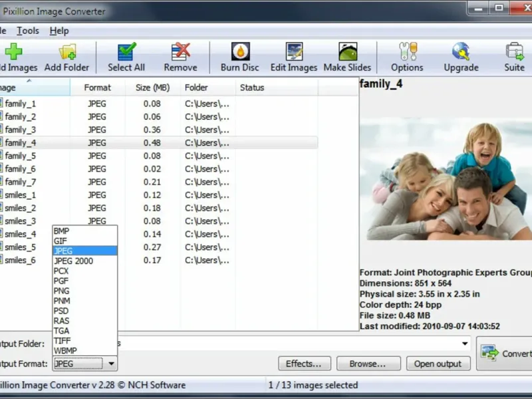Choose BMP from the format list
This screenshot has height=399, width=532.
click(85, 231)
